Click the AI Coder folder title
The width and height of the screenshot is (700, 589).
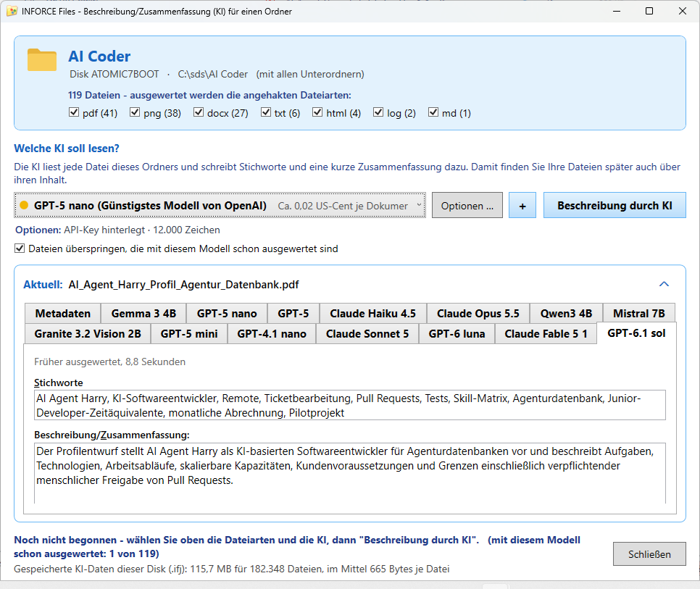99,57
